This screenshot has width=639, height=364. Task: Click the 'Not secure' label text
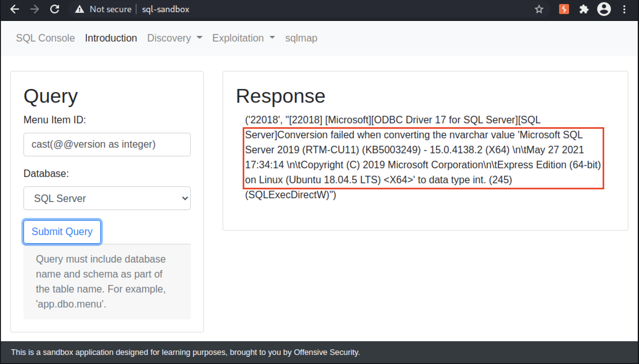click(x=111, y=9)
